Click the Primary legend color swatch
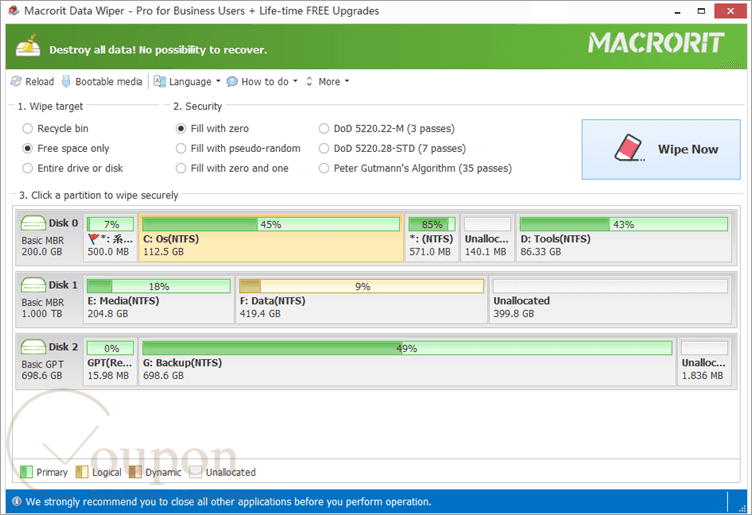The height and width of the screenshot is (515, 752). pyautogui.click(x=26, y=472)
